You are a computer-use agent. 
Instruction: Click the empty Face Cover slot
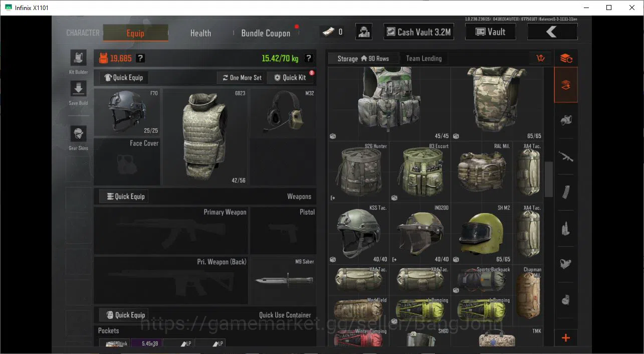(127, 161)
